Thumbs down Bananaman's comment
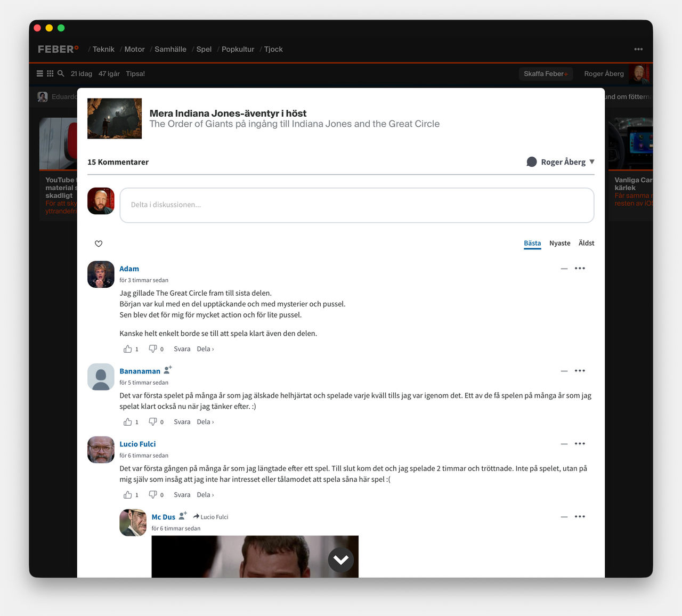This screenshot has width=682, height=616. click(x=153, y=422)
